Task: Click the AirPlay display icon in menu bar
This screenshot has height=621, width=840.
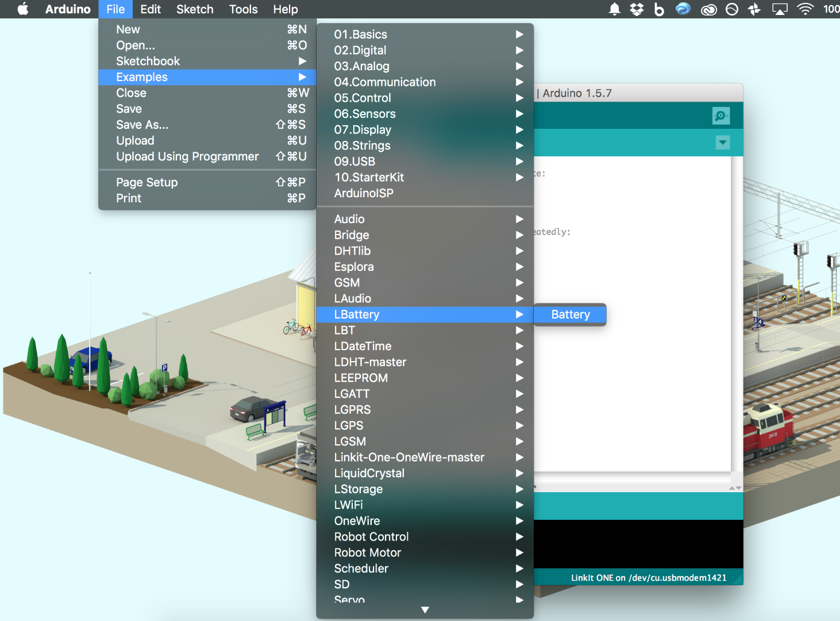Action: coord(780,9)
